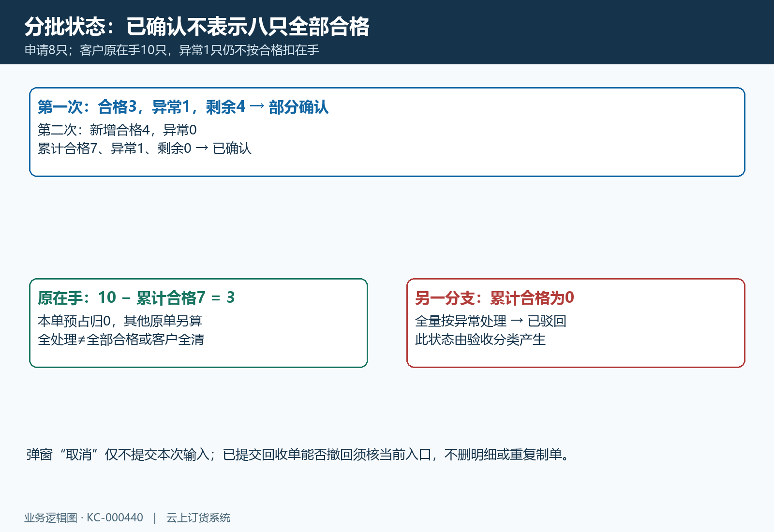Screen dimensions: 774x532
Task: Select the red heading 另一分支：累计合格为0
Action: click(494, 298)
